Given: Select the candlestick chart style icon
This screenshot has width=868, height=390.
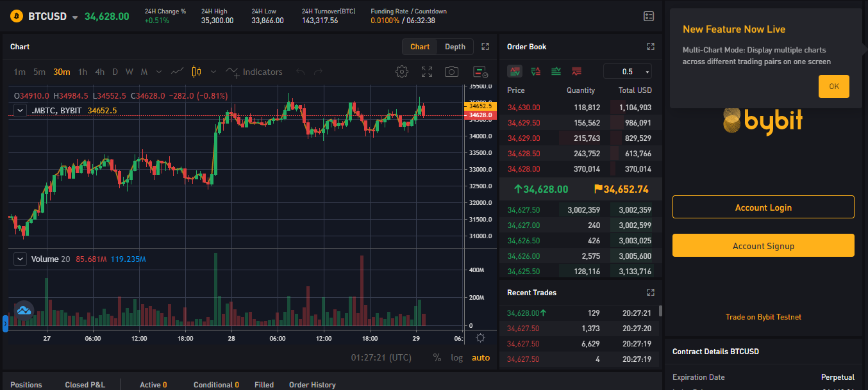Looking at the screenshot, I should (196, 72).
